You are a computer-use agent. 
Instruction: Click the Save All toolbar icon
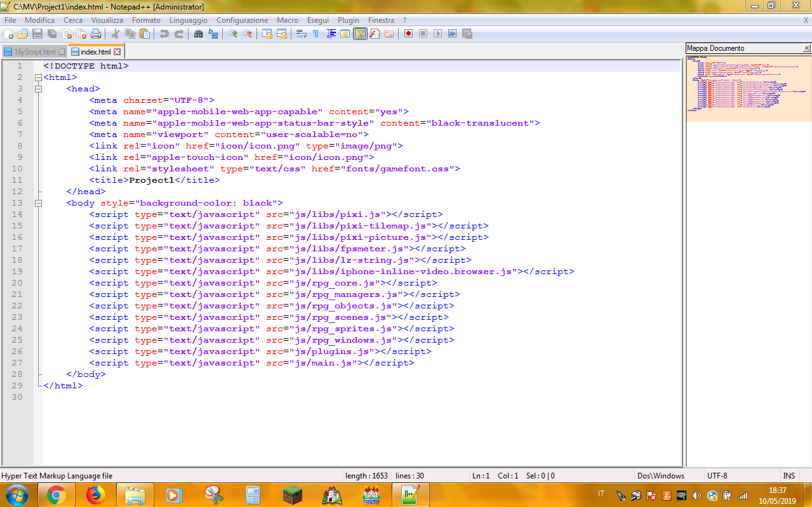pos(52,34)
